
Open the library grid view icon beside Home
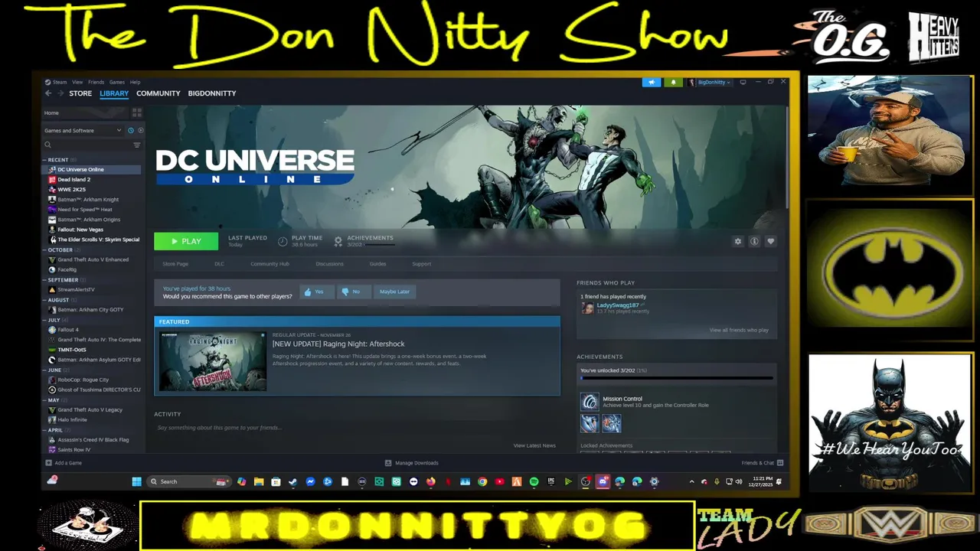(x=137, y=112)
